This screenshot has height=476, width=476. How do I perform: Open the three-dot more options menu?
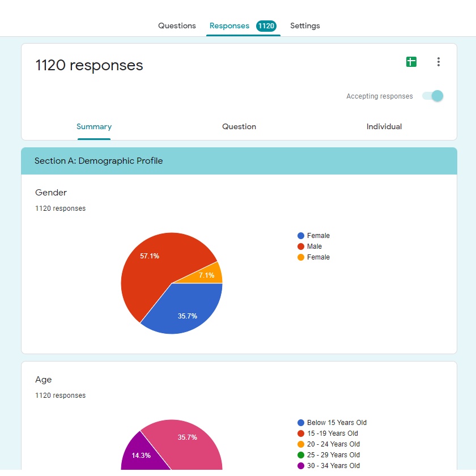click(x=438, y=62)
